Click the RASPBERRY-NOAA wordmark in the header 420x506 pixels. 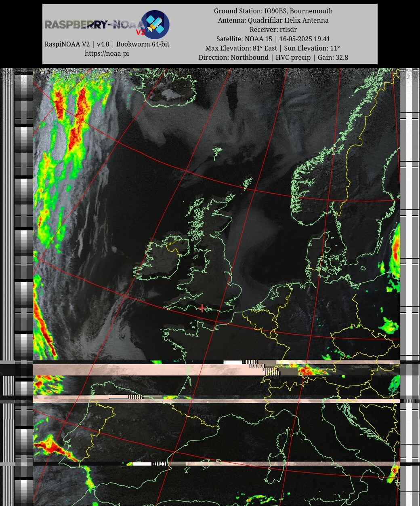point(94,25)
